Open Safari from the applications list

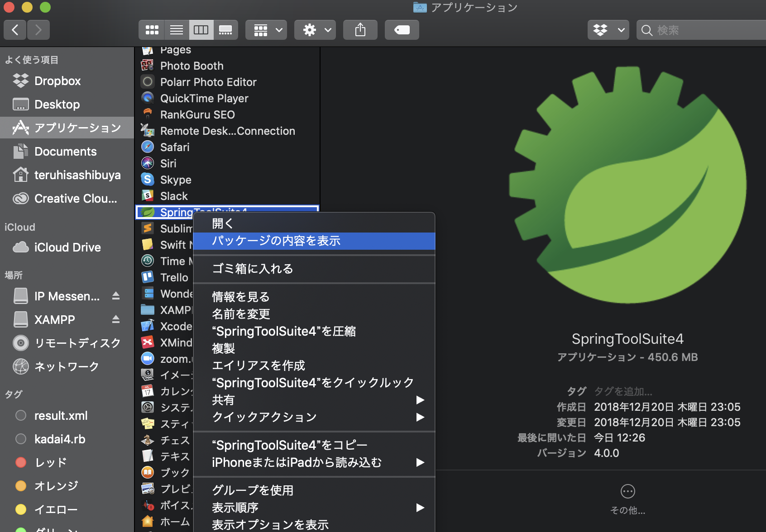[174, 147]
